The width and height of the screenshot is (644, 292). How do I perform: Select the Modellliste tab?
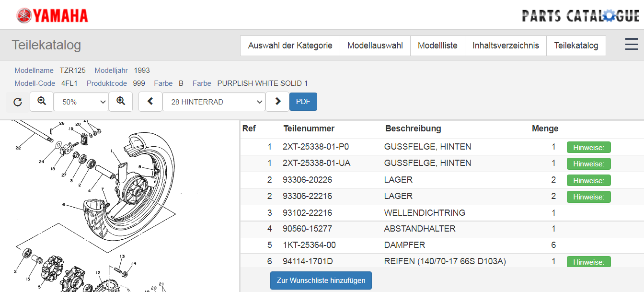pyautogui.click(x=437, y=46)
